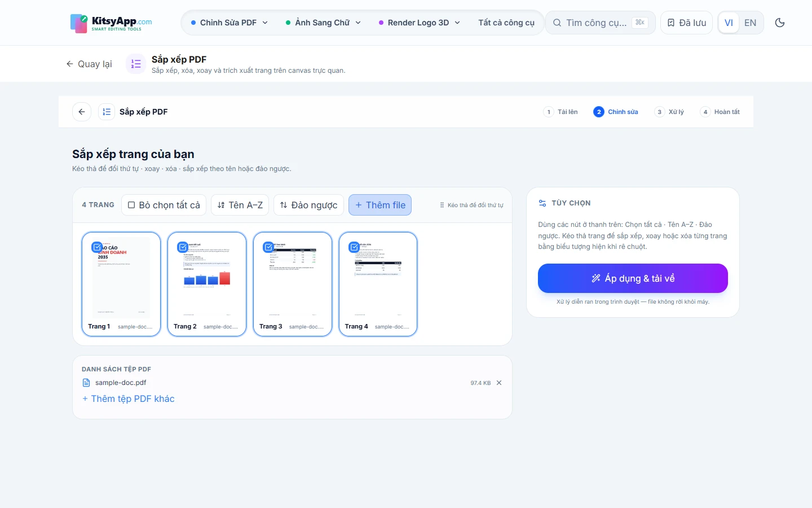Click the TÙY CHỌN sliders icon
The height and width of the screenshot is (508, 812).
click(x=542, y=203)
